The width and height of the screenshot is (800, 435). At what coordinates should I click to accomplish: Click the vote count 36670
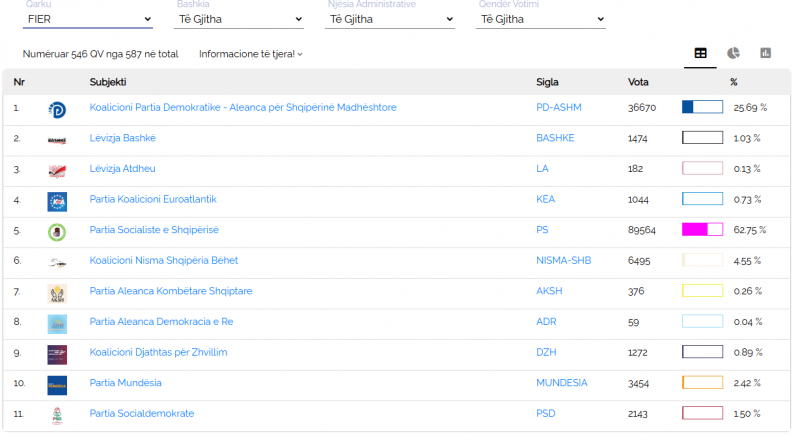pos(642,108)
